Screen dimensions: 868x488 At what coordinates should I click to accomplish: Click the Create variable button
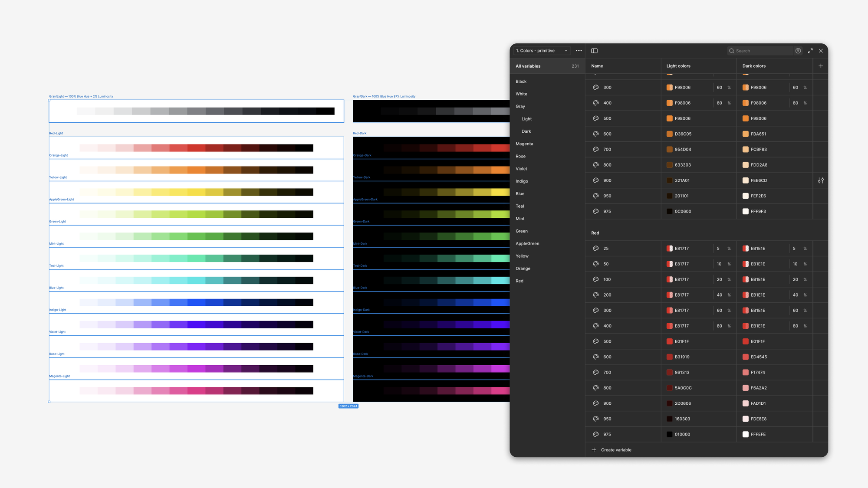pyautogui.click(x=616, y=450)
